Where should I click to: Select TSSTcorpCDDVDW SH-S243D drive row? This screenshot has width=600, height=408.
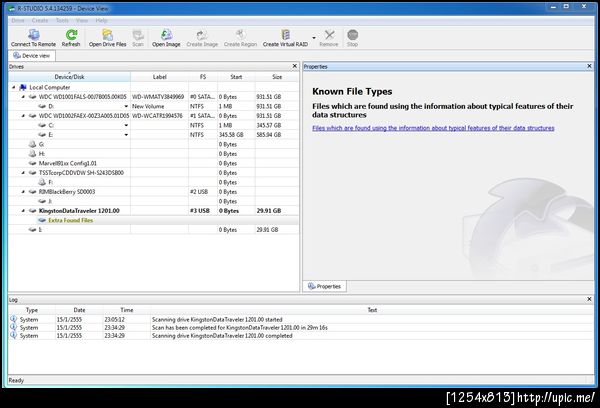pos(153,173)
